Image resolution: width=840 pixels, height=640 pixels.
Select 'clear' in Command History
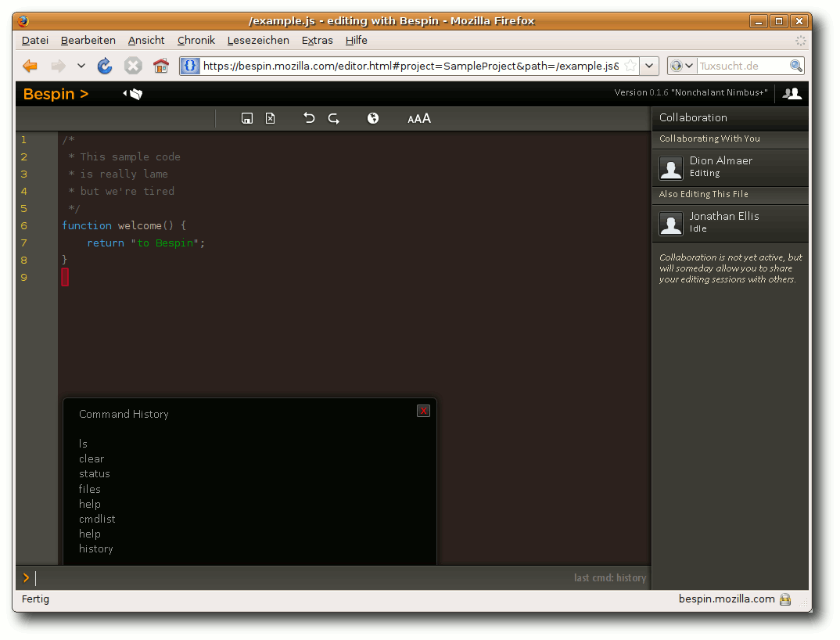coord(92,458)
